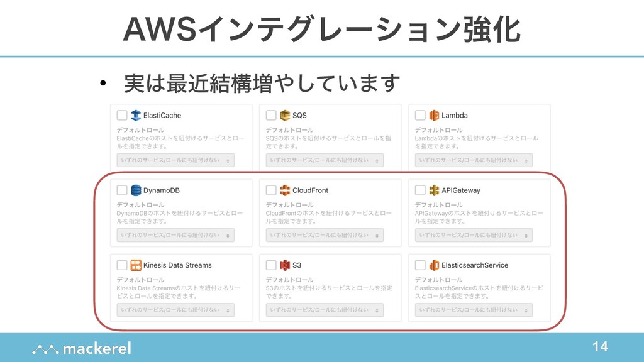Select the CloudFront checkbox
The height and width of the screenshot is (362, 644).
pos(271,190)
